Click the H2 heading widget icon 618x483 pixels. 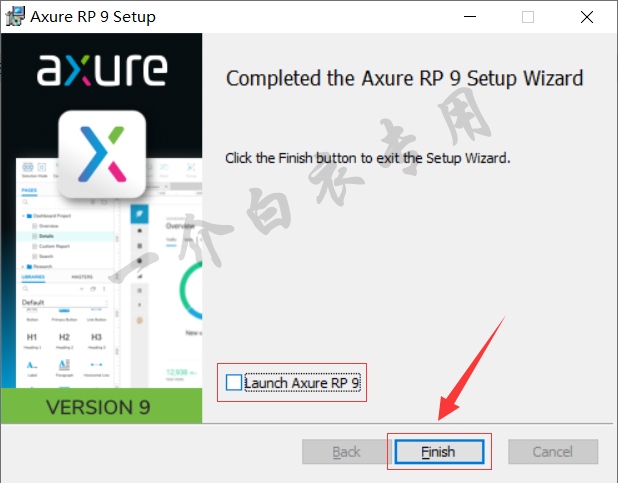pyautogui.click(x=64, y=337)
